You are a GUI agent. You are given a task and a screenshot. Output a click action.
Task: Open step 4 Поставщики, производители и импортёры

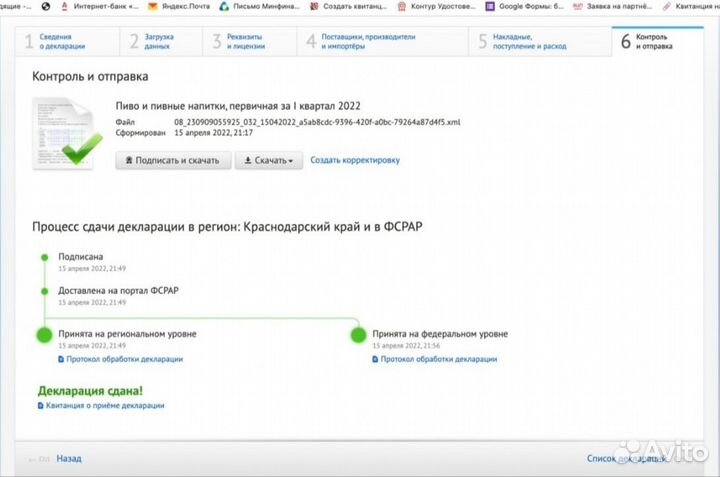point(382,41)
